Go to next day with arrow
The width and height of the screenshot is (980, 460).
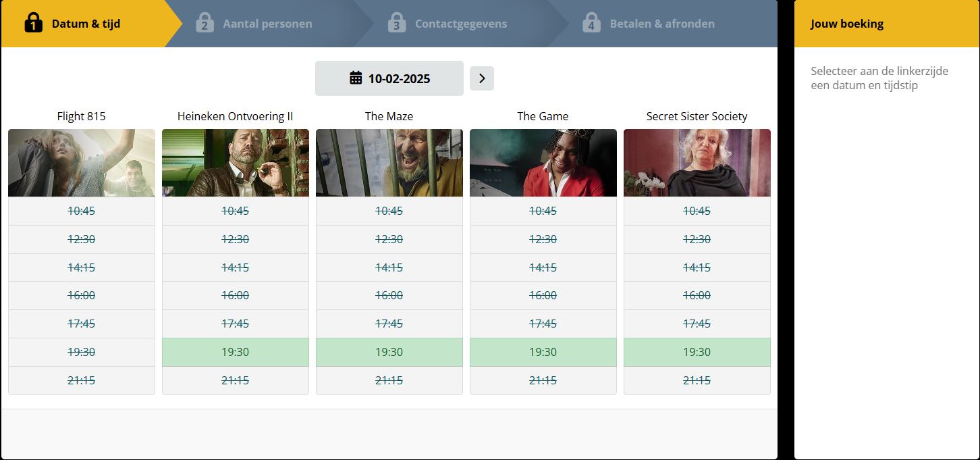(x=482, y=78)
